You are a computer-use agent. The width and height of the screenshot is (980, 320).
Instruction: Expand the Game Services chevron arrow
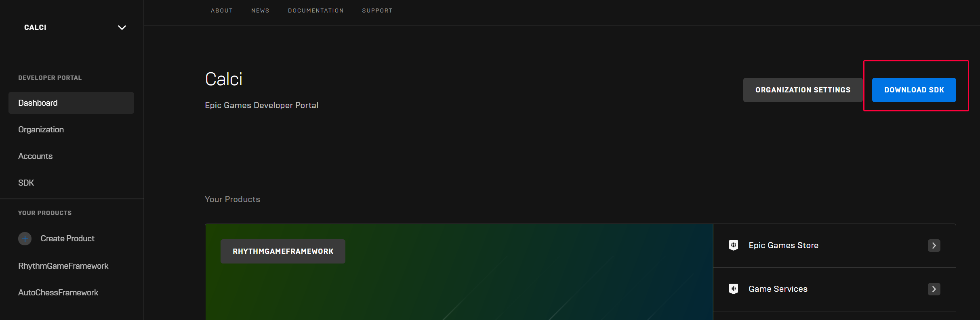click(934, 289)
